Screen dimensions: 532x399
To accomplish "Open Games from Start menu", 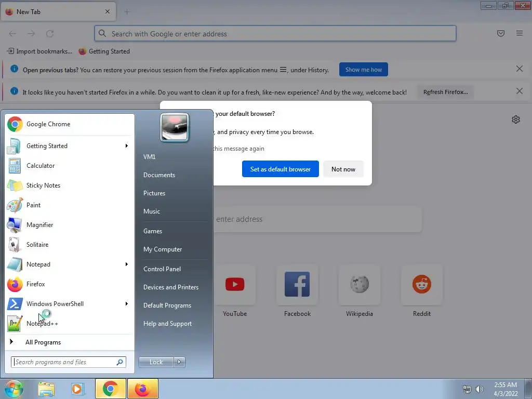I will [x=153, y=231].
